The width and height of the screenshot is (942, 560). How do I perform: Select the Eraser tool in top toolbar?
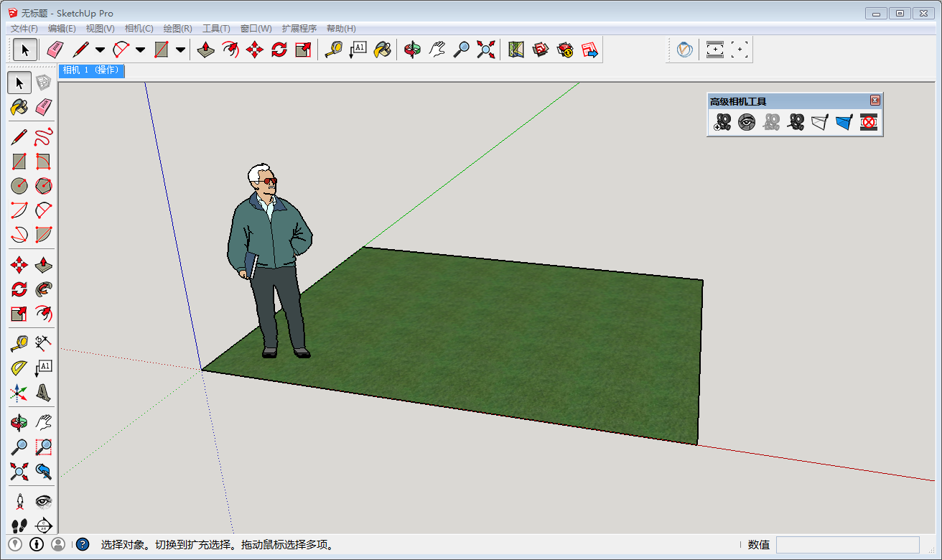tap(55, 50)
